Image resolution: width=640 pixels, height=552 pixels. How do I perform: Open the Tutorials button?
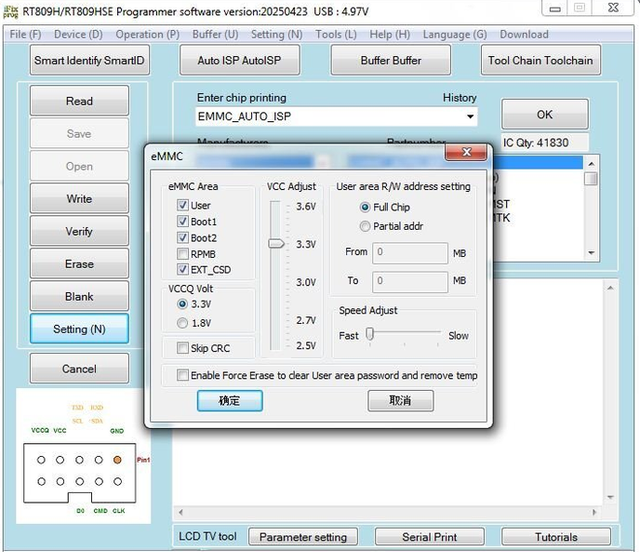(556, 537)
